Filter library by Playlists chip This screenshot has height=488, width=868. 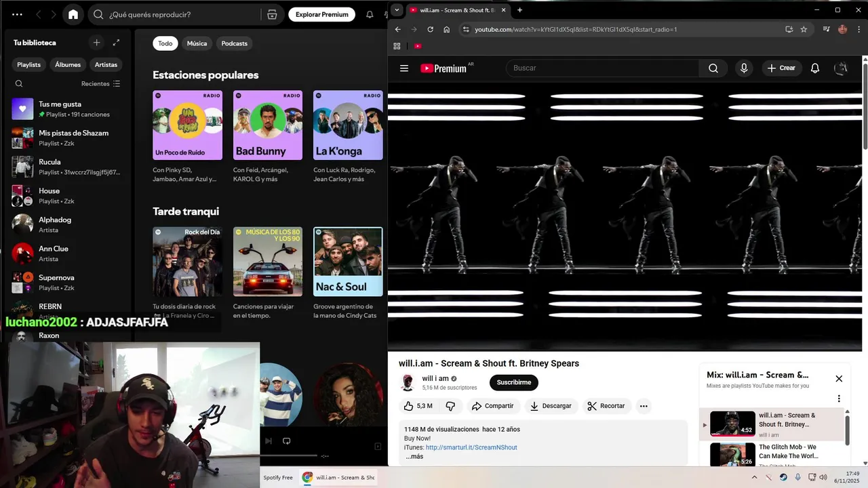pos(28,64)
